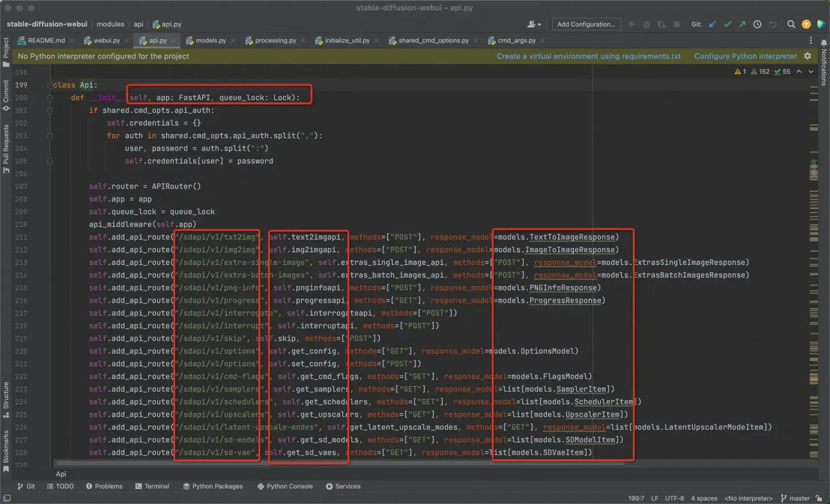
Task: Open the Code With Me user dropdown
Action: pos(534,24)
